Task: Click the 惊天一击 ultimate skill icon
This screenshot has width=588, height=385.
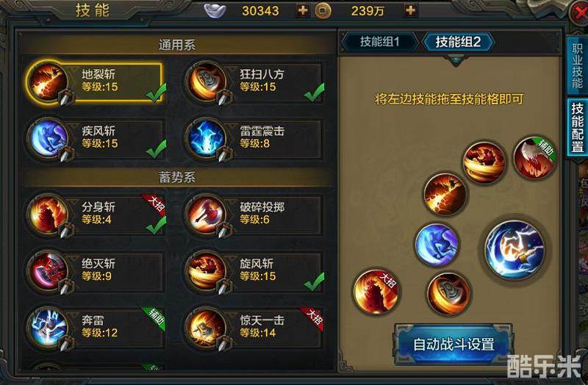Action: [206, 327]
